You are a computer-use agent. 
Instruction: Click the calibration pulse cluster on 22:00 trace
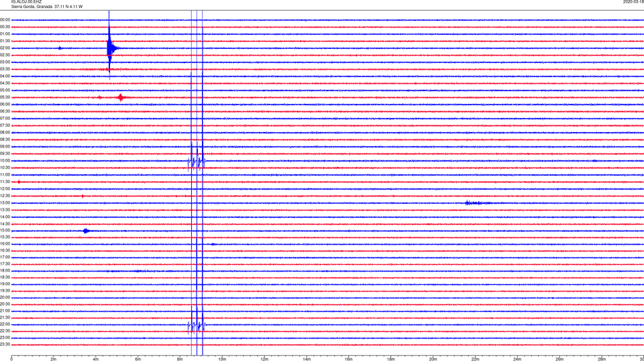[197, 324]
